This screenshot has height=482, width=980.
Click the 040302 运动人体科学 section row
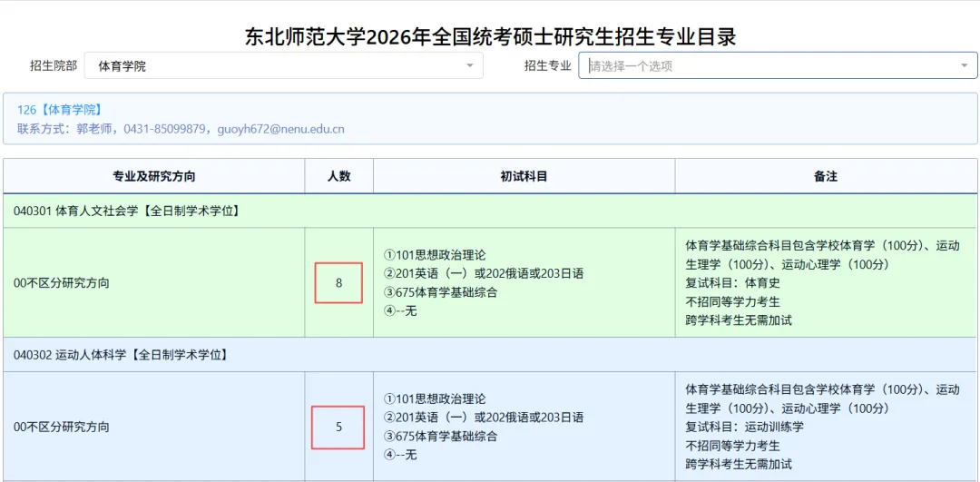(x=490, y=355)
